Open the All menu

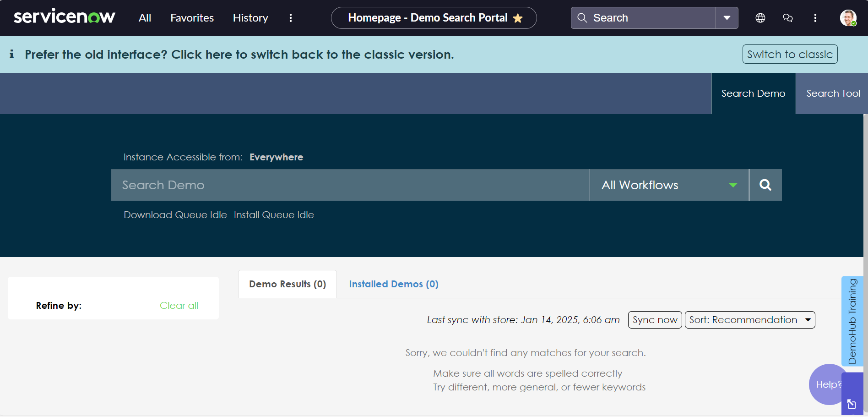point(145,18)
